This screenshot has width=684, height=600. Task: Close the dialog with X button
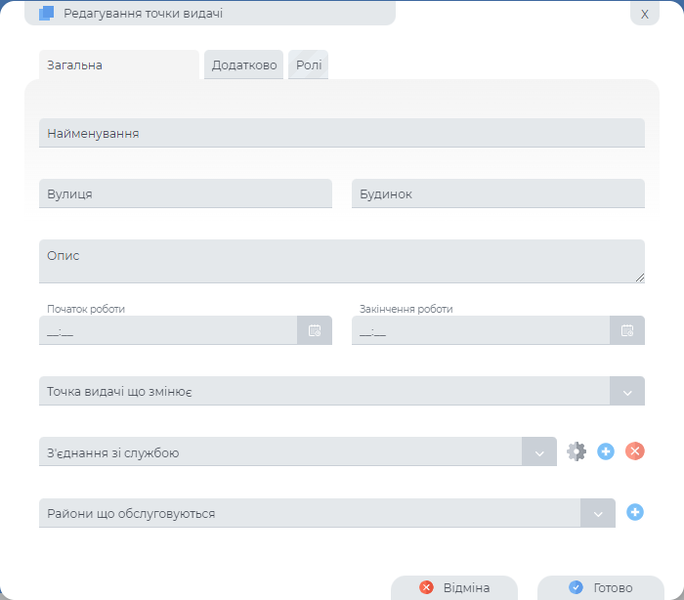click(644, 14)
